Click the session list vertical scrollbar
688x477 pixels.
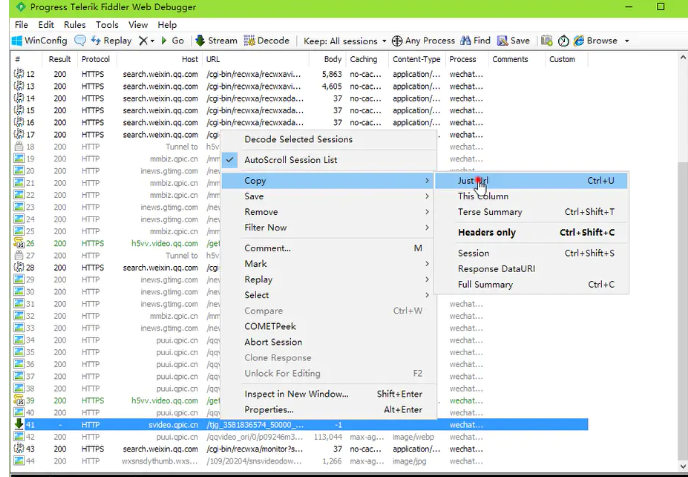click(683, 309)
